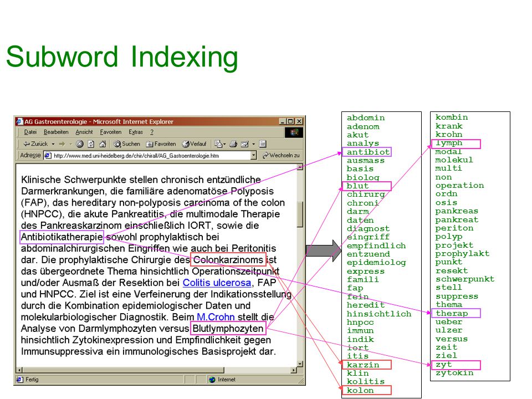
Task: Click the Internet Explorer icon in title bar
Action: click(20, 121)
